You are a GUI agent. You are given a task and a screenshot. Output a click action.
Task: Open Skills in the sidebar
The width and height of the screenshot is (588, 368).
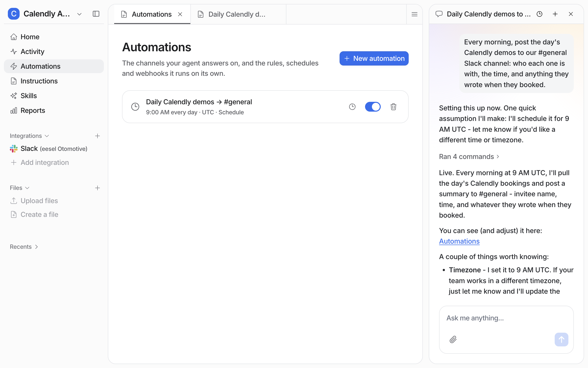pyautogui.click(x=54, y=96)
